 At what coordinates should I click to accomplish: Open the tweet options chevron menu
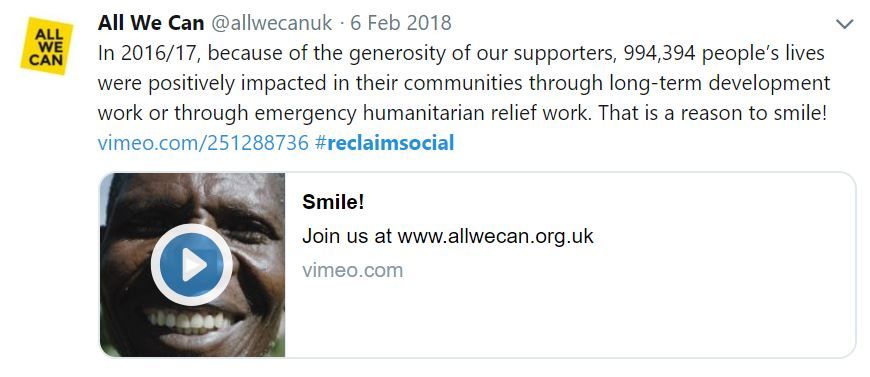(x=844, y=24)
